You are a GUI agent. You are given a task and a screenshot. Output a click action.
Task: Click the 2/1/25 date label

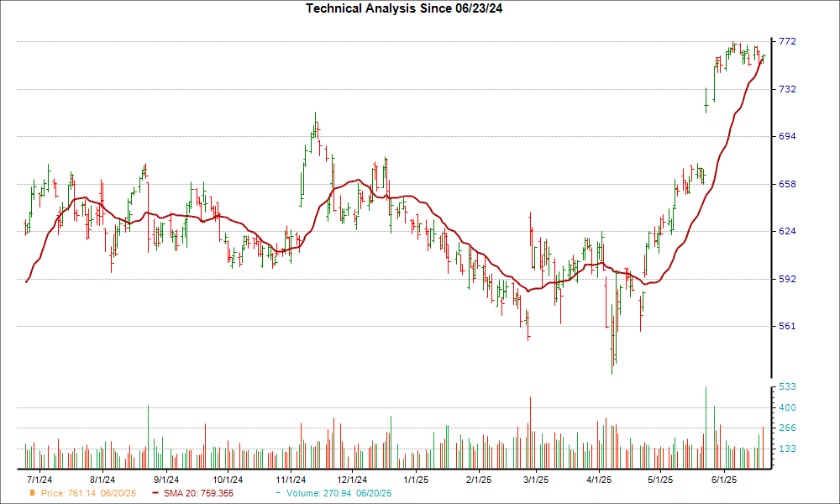[479, 480]
